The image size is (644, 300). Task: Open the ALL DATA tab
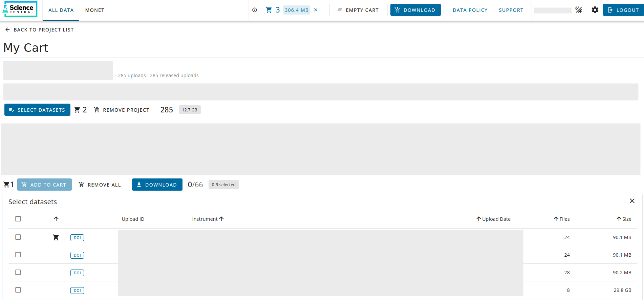(61, 10)
